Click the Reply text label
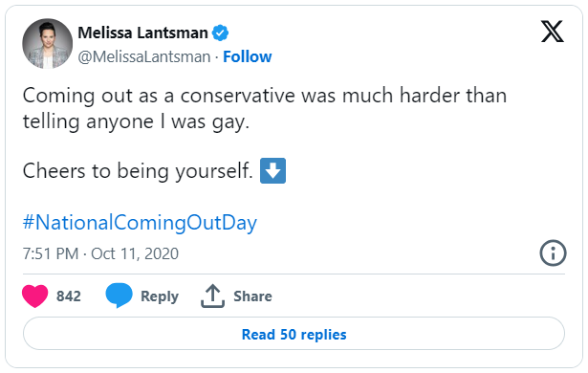This screenshot has height=373, width=588. (x=160, y=296)
